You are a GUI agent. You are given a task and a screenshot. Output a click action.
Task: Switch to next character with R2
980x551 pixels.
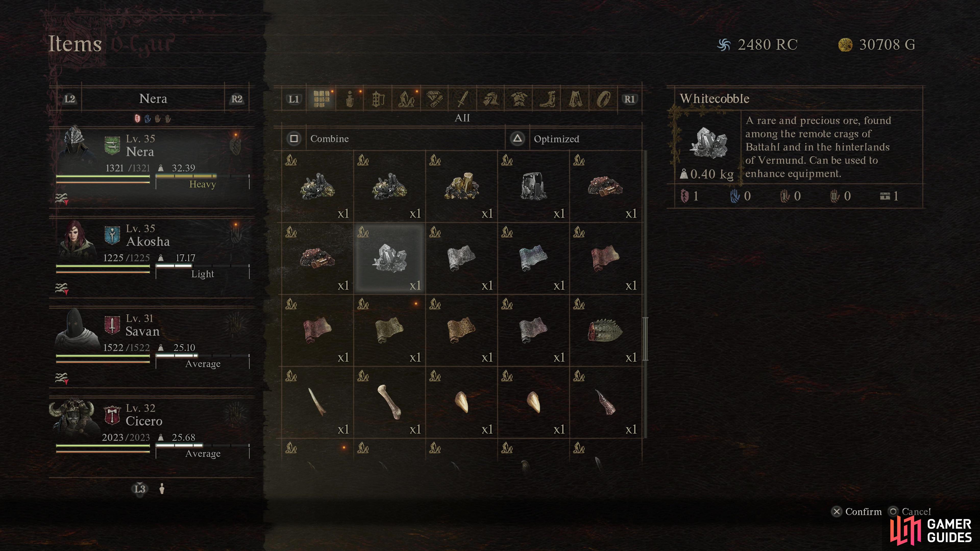237,99
